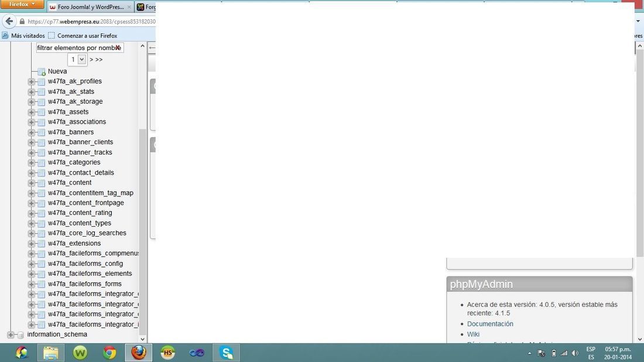Switch to the second browser tab starting with Forg
The height and width of the screenshot is (362, 644).
coord(146,7)
